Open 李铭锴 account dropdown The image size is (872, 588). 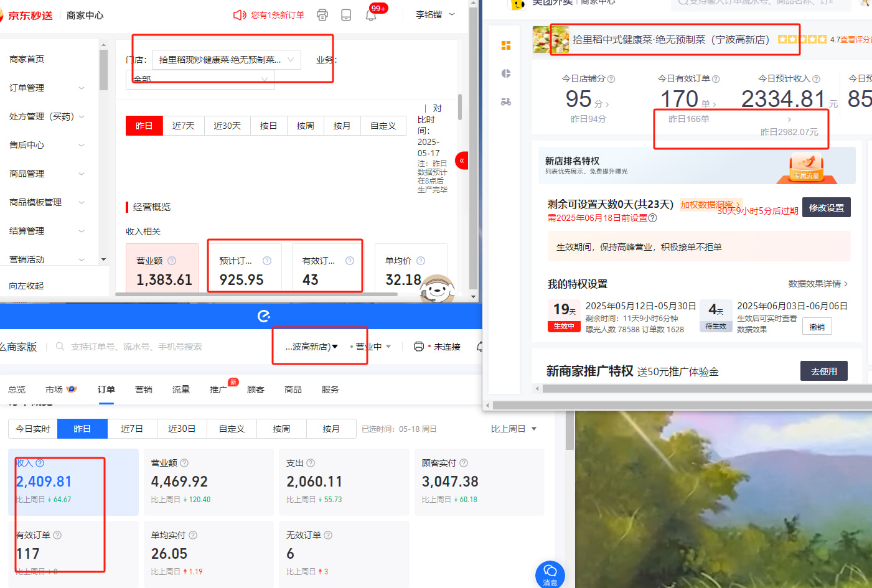click(435, 14)
